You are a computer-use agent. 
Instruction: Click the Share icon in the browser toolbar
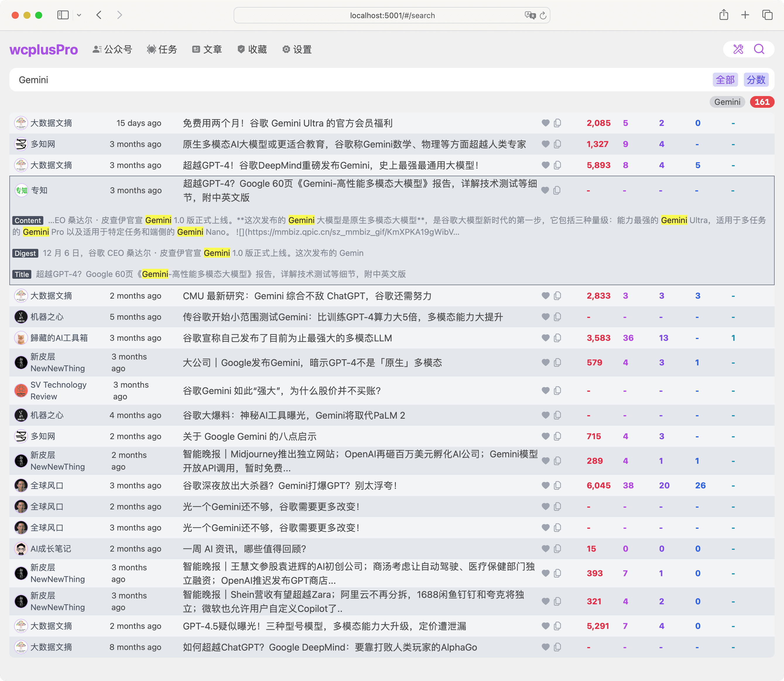click(724, 15)
